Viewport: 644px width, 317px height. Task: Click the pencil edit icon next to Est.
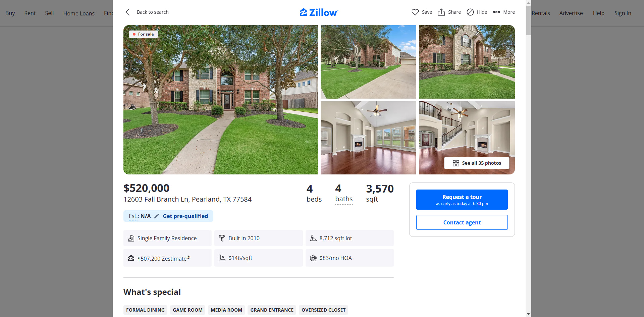coord(157,216)
